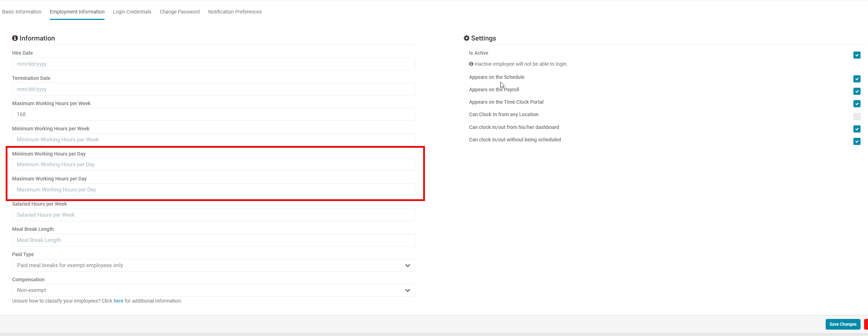Screen dimensions: 868x336
Task: Toggle clock in/out from dashboard checkbox
Action: (857, 129)
